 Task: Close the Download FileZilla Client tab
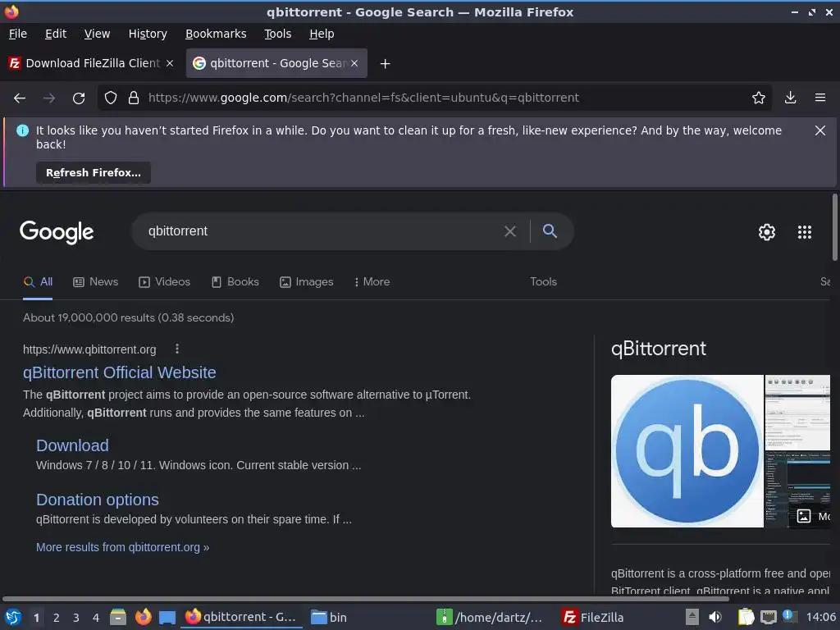coord(170,63)
